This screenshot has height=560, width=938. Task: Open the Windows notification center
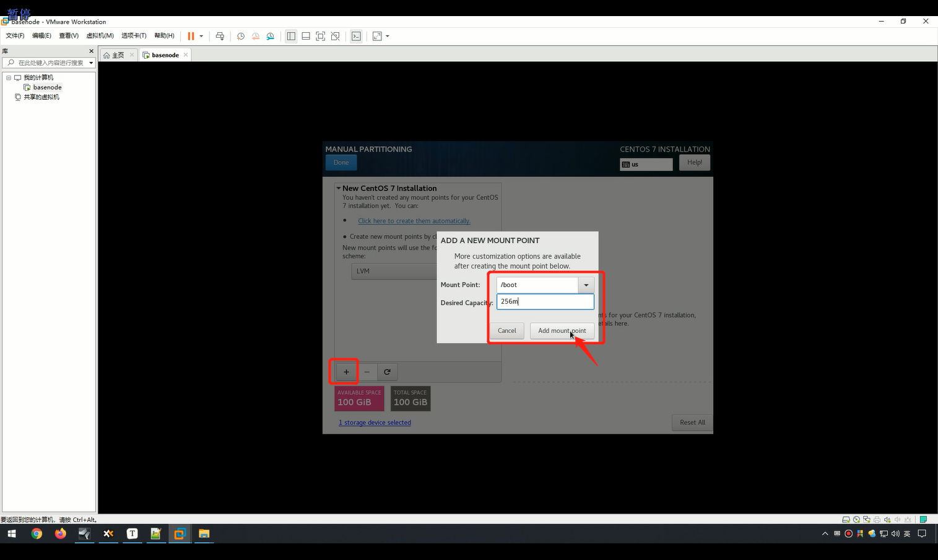(x=922, y=533)
